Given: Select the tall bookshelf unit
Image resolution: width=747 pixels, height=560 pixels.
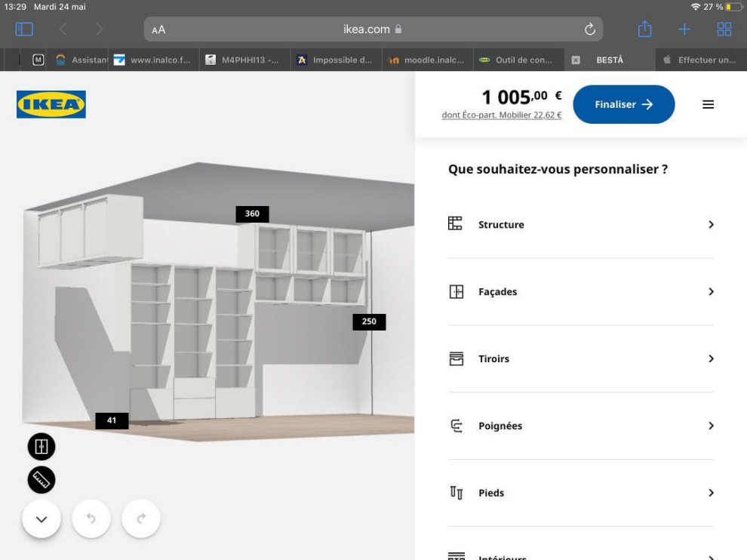Looking at the screenshot, I should (x=193, y=341).
